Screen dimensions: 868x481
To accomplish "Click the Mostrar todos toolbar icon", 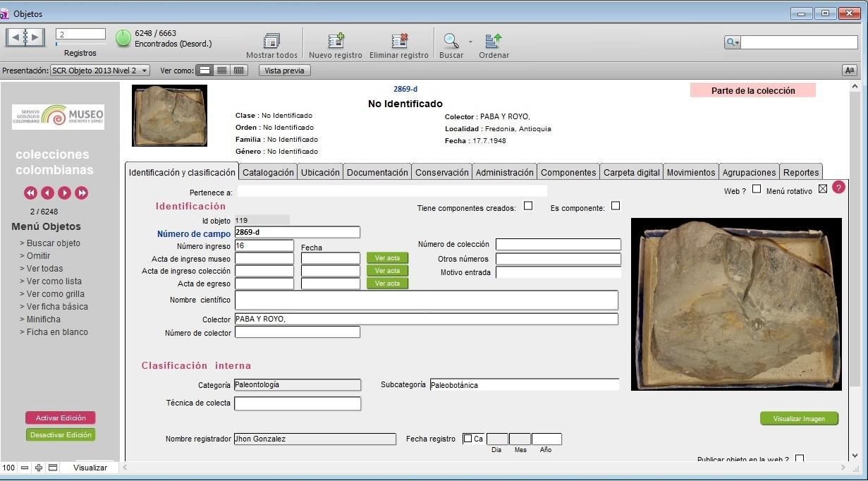I will point(271,41).
